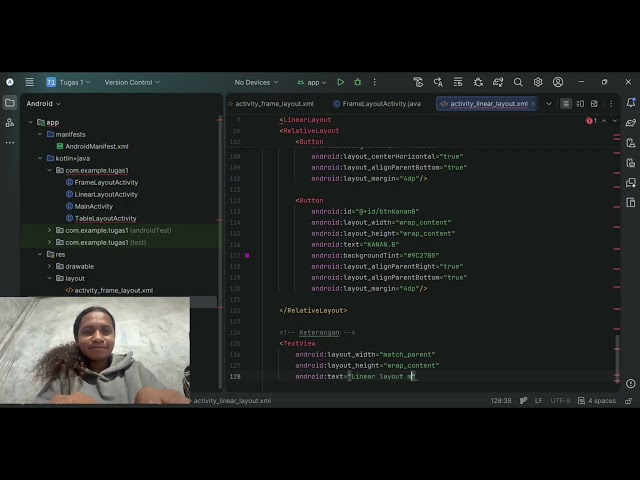Open more actions next to debug
Viewport: 640px width, 480px height.
pos(374,82)
